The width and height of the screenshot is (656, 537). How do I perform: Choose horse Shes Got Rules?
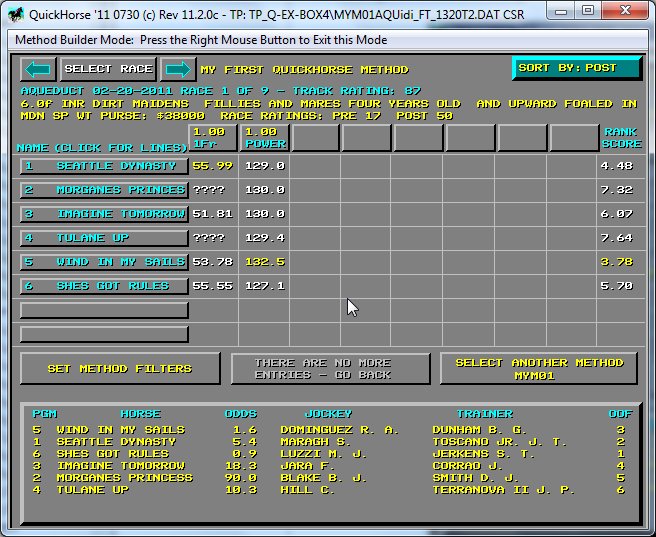tap(104, 286)
